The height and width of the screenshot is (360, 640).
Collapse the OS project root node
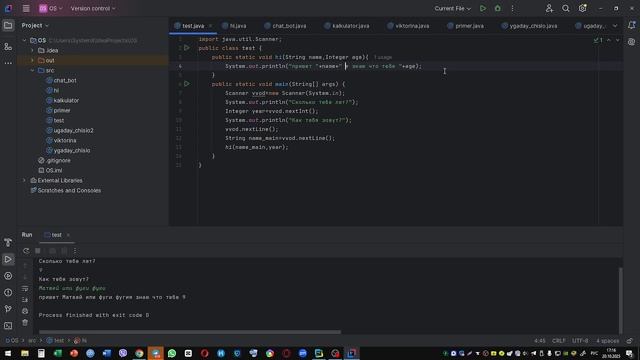pyautogui.click(x=24, y=40)
